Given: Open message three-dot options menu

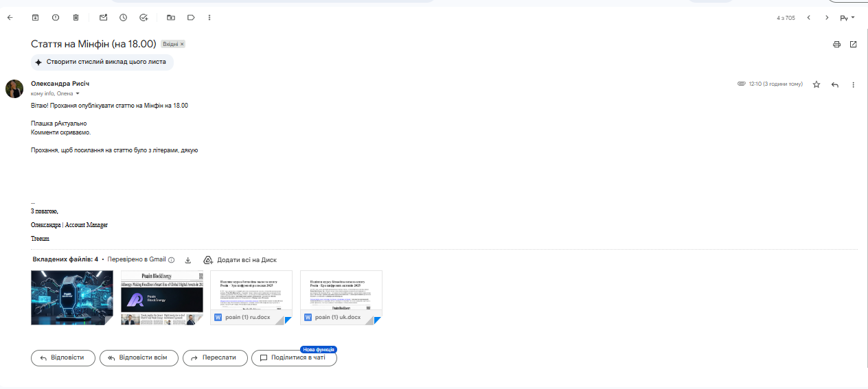Looking at the screenshot, I should pyautogui.click(x=854, y=84).
